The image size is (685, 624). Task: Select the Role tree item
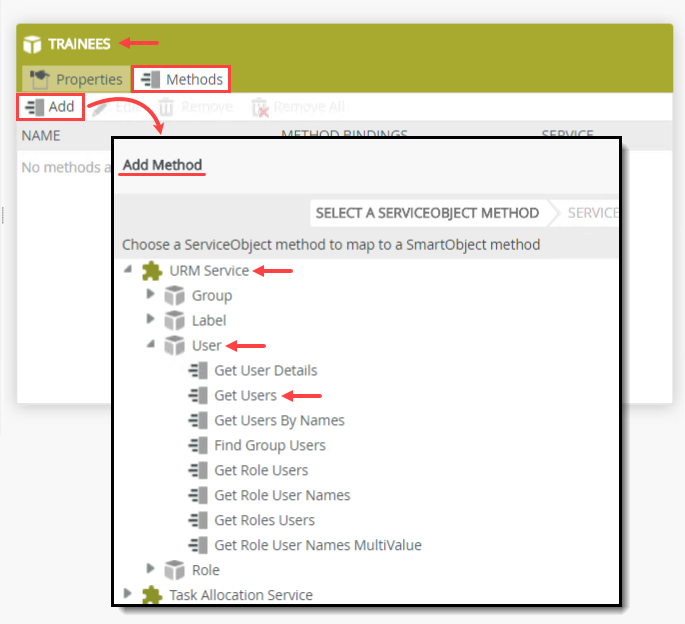pyautogui.click(x=206, y=570)
